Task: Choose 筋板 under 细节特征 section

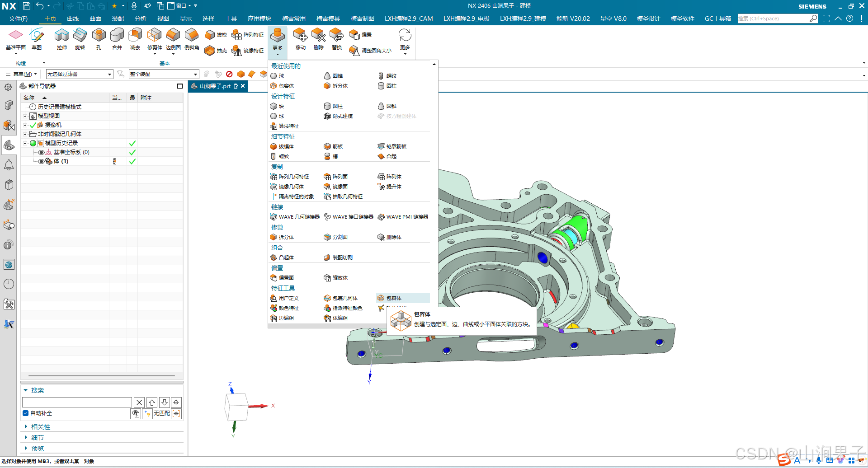Action: click(333, 146)
